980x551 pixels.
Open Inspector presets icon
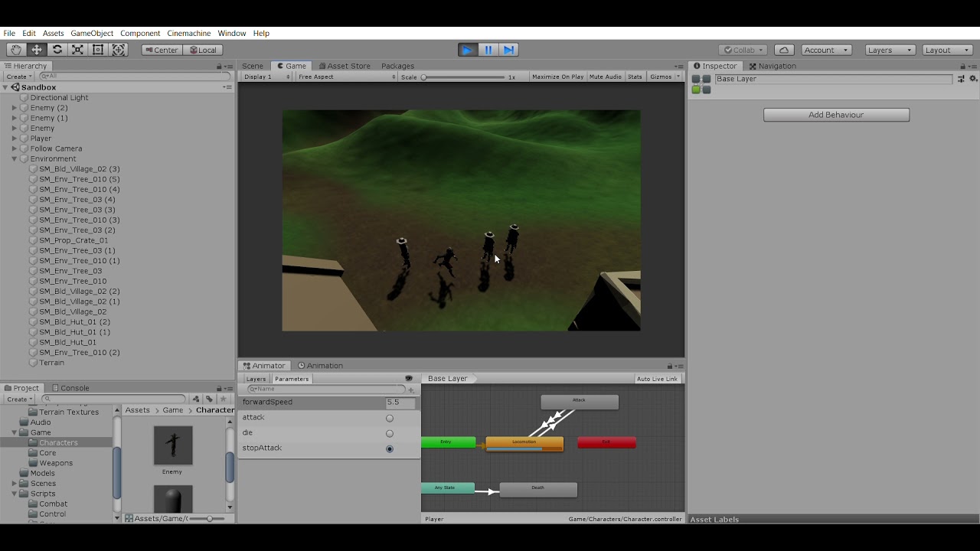(961, 79)
